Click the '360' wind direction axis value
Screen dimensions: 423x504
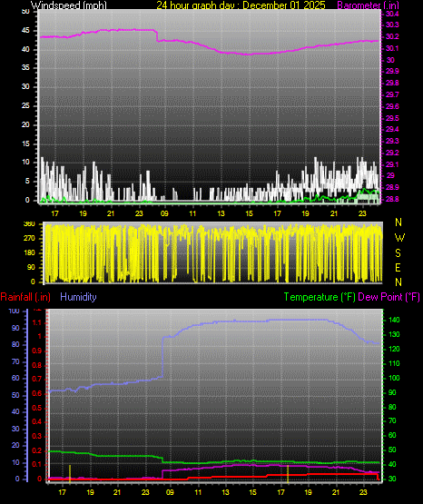(29, 224)
